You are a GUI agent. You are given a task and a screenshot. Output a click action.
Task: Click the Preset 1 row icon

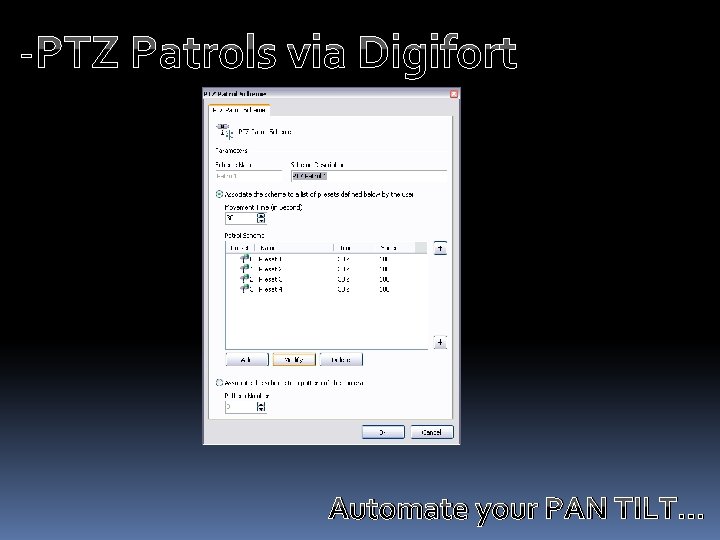point(245,259)
